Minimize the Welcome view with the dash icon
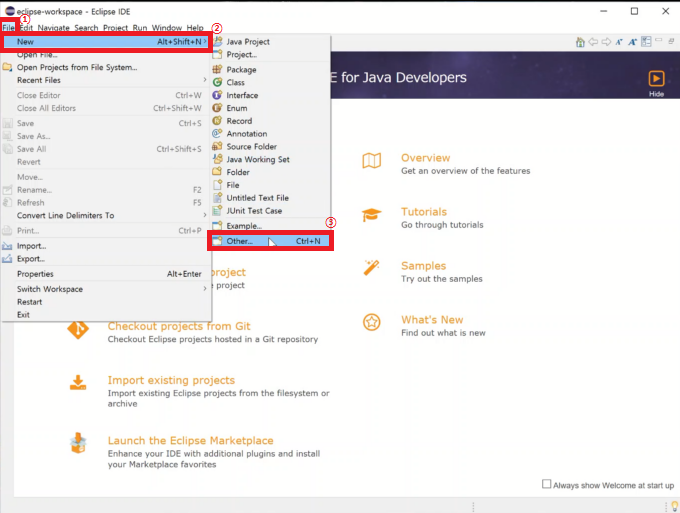The image size is (680, 513). pyautogui.click(x=659, y=40)
